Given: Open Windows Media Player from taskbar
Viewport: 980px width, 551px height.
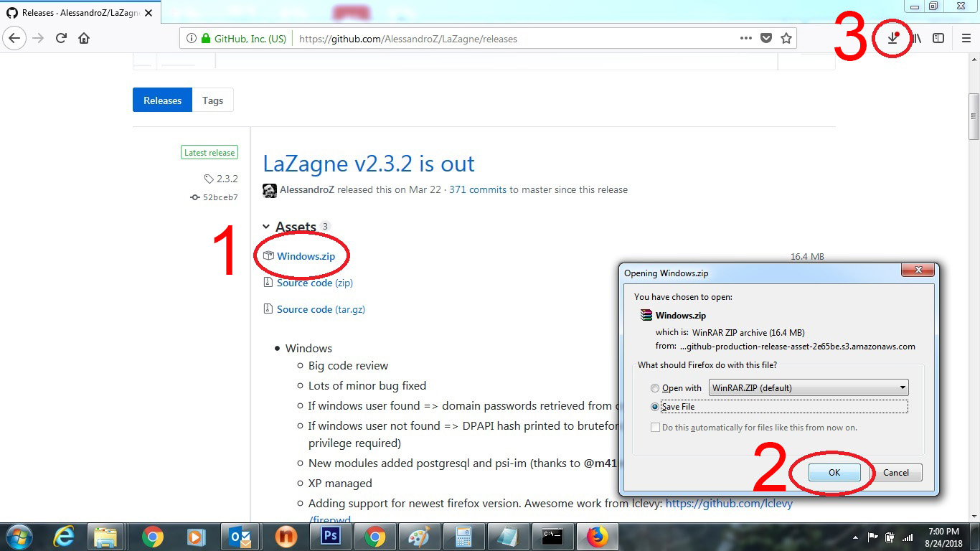Looking at the screenshot, I should (195, 537).
